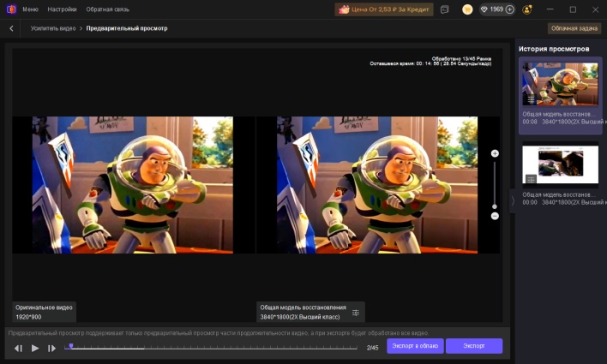This screenshot has width=607, height=364.
Task: Click the Облачная задача button
Action: (574, 28)
